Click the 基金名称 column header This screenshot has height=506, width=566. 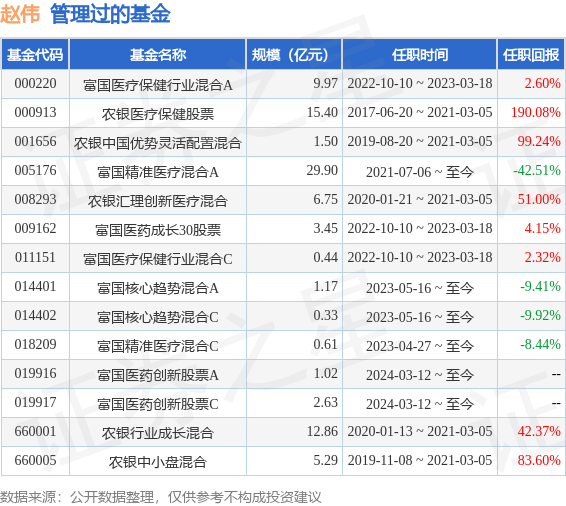tap(158, 55)
